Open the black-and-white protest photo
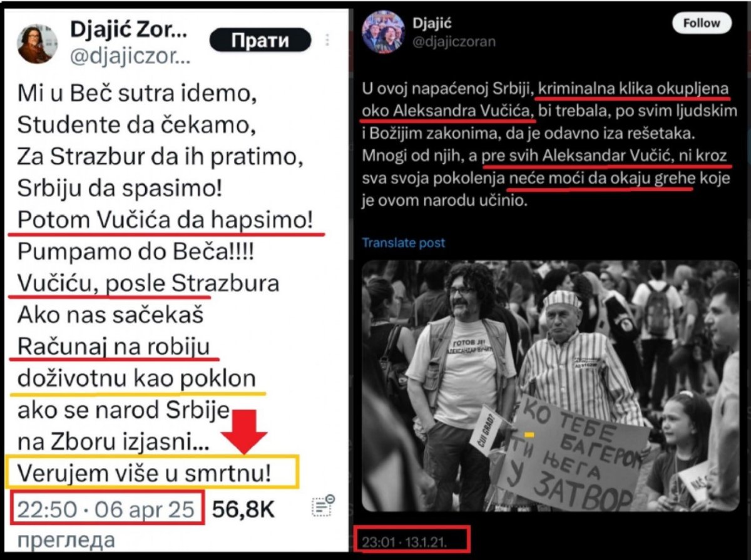Viewport: 751px width, 560px height. [550, 386]
